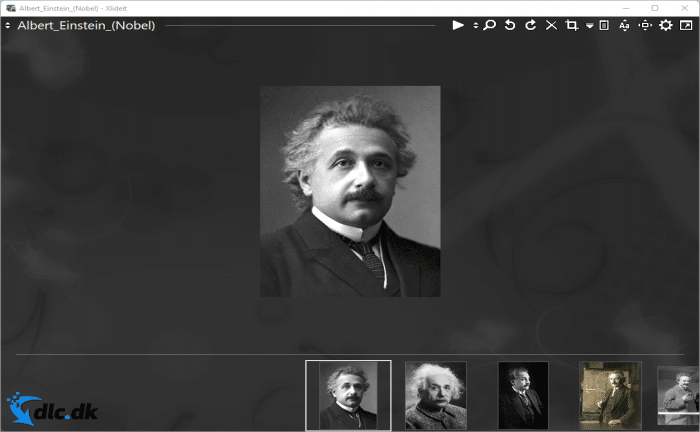Select the partially visible rightmost thumbnail
Viewport: 700px width, 432px height.
[x=678, y=395]
